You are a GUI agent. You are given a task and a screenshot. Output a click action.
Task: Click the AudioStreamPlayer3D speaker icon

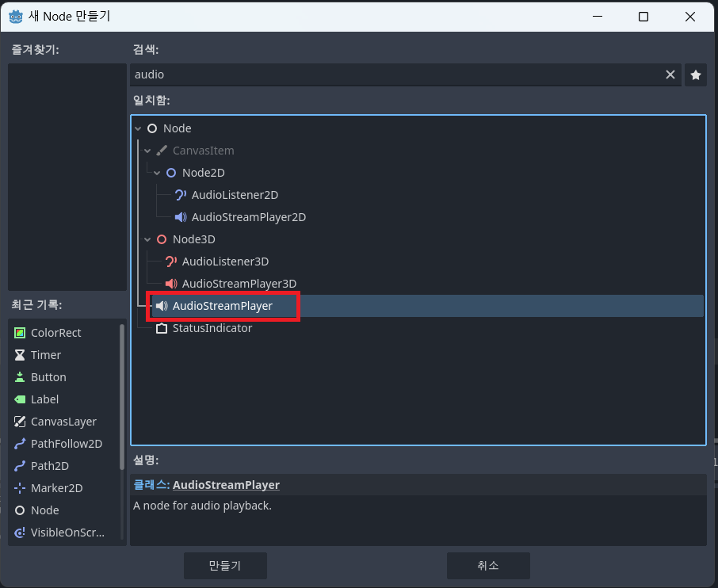pyautogui.click(x=171, y=284)
